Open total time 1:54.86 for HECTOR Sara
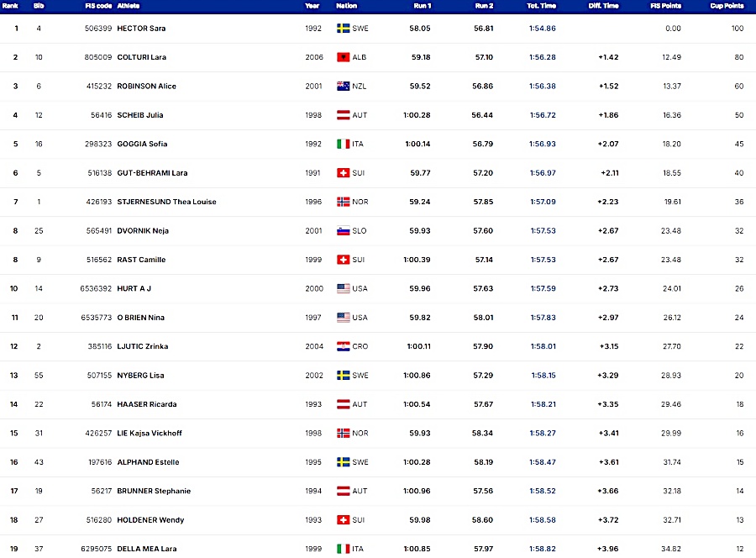 point(543,29)
